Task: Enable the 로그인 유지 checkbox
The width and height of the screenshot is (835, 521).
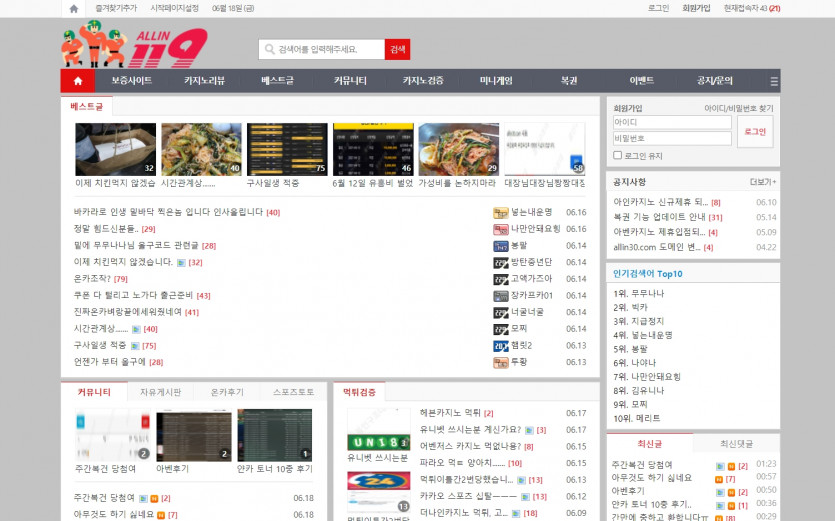Action: tap(617, 155)
